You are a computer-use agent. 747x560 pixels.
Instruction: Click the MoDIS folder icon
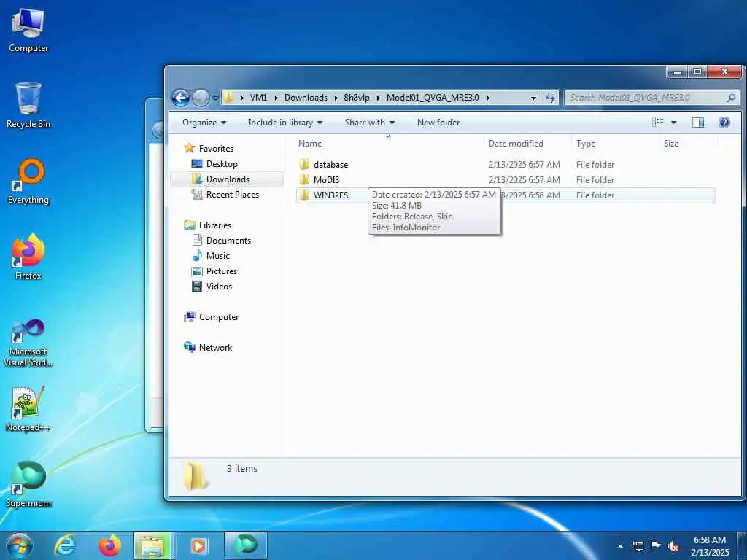click(x=304, y=179)
